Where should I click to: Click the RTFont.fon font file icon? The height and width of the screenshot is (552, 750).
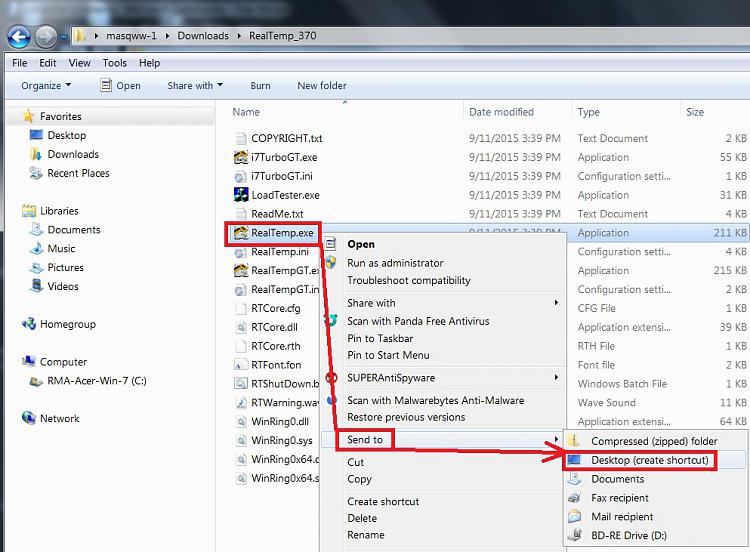[241, 365]
